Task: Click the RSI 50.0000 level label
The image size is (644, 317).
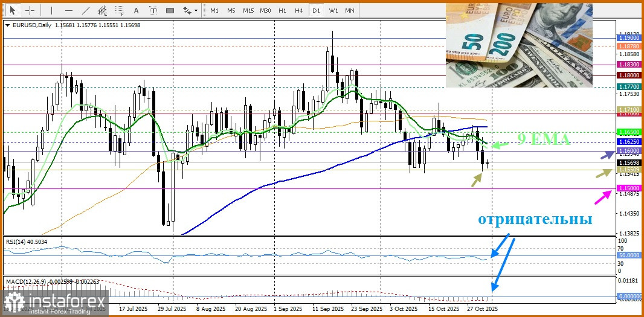Action: click(628, 255)
